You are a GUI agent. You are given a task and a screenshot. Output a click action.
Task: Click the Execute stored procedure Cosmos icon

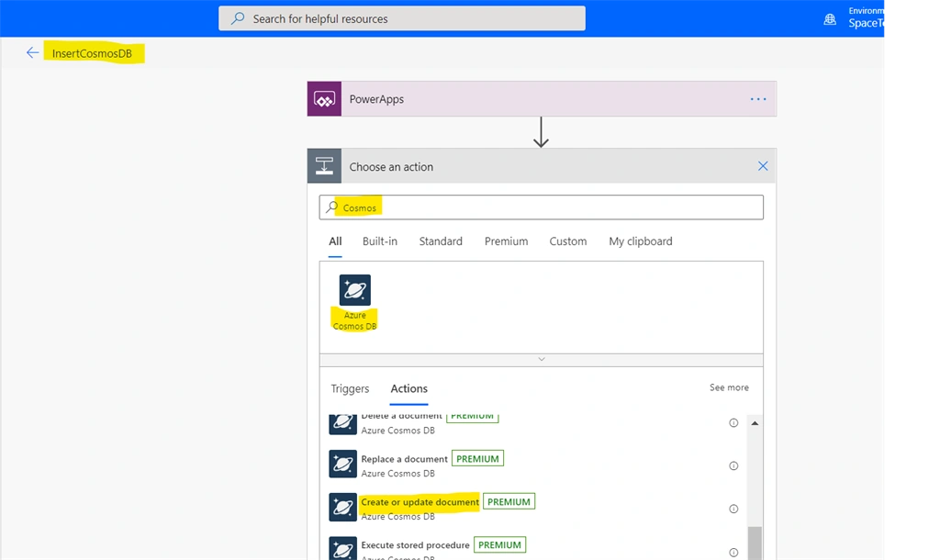click(x=343, y=548)
